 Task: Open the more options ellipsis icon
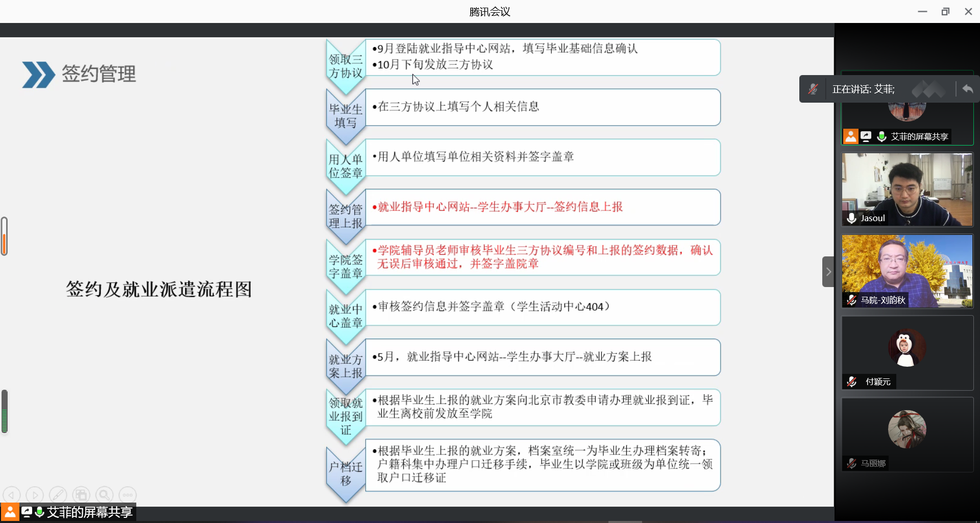point(128,494)
